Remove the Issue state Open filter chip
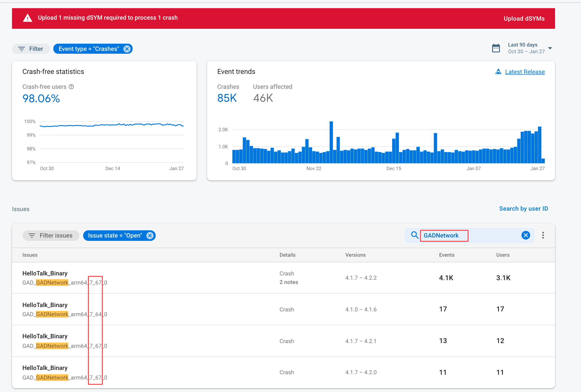The image size is (581, 392). 150,235
